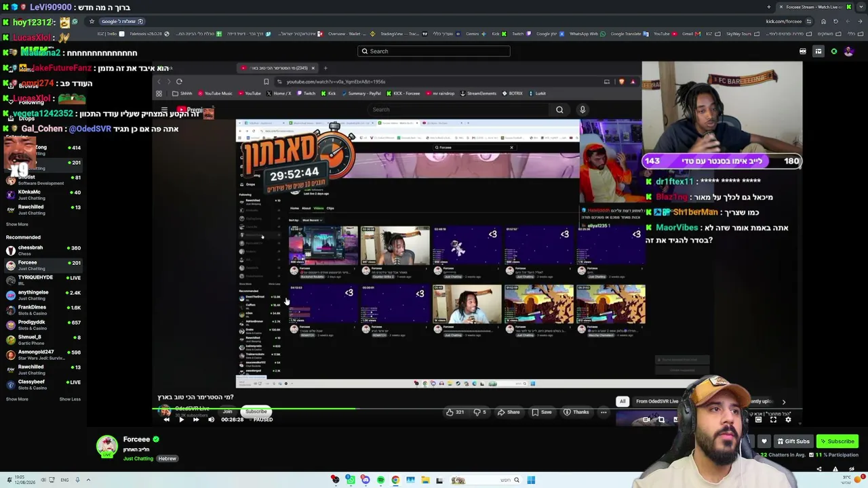Viewport: 868px width, 488px height.
Task: Open the BOTRIX bookmark
Action: [511, 94]
